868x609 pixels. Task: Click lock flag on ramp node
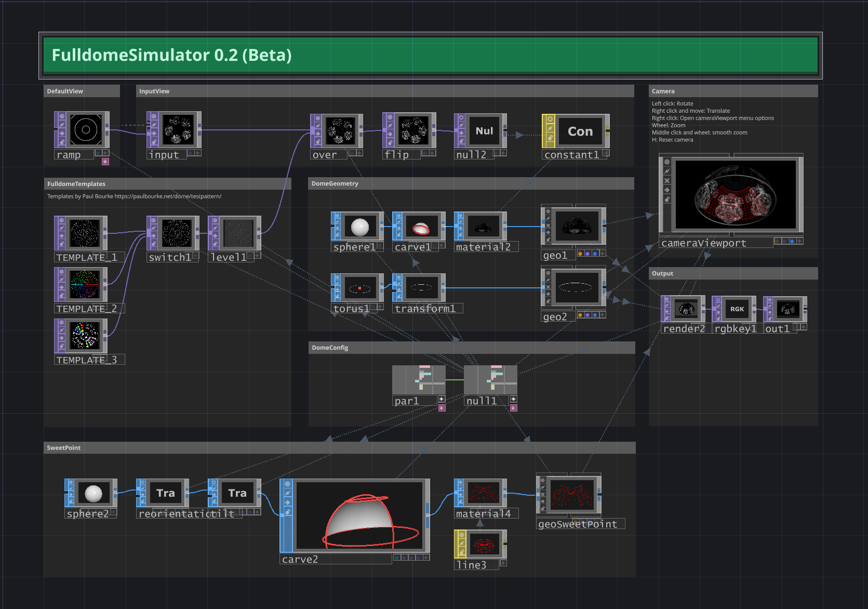point(62,142)
